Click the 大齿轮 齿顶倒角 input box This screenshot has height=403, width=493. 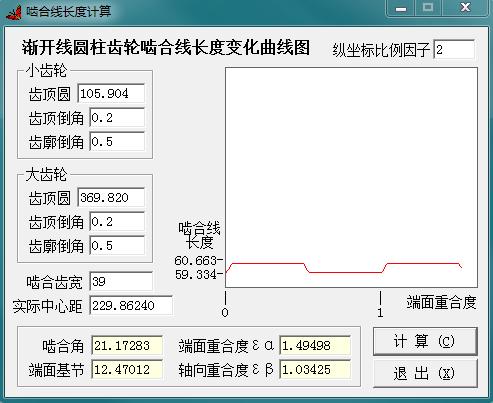coord(117,221)
